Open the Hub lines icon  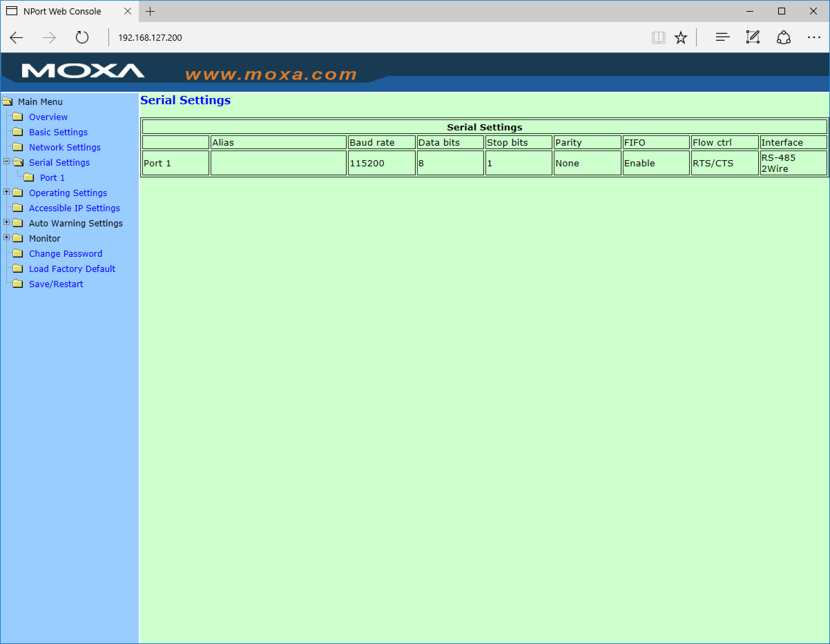point(722,37)
